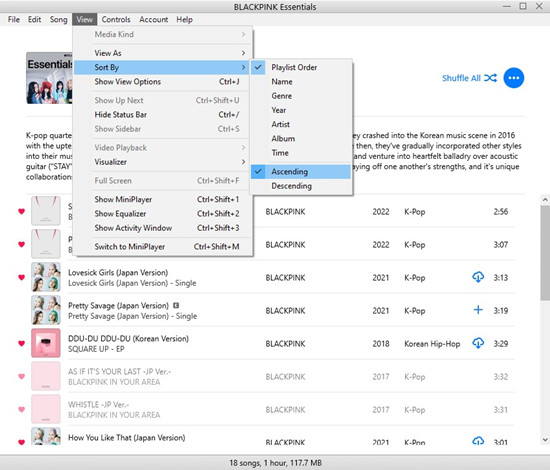Viewport: 550px width, 470px height.
Task: Click the WHISTLE -JP Ver.- album thumbnail
Action: (x=46, y=409)
